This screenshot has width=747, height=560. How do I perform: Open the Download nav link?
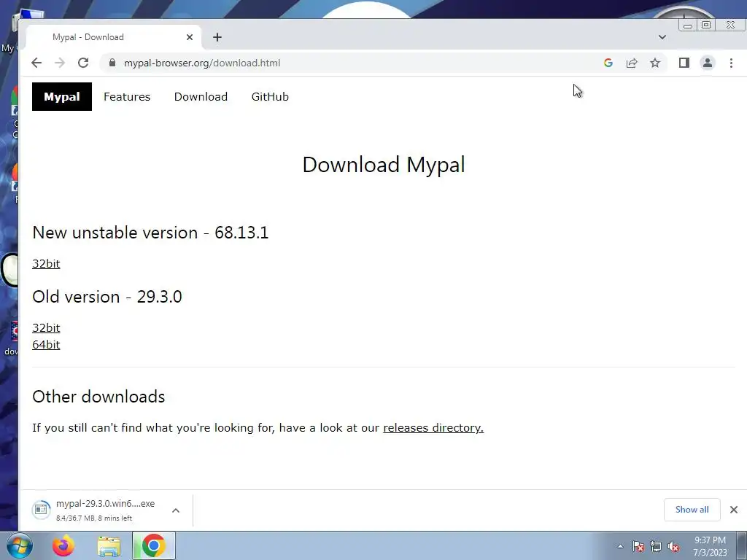pos(201,97)
